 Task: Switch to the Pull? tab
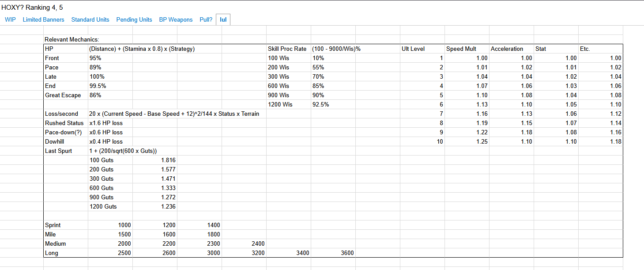pos(206,19)
